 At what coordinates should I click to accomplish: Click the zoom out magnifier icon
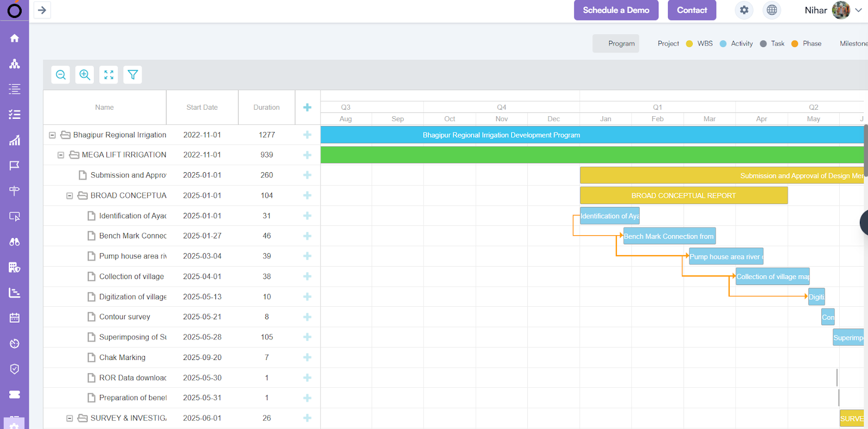coord(61,75)
